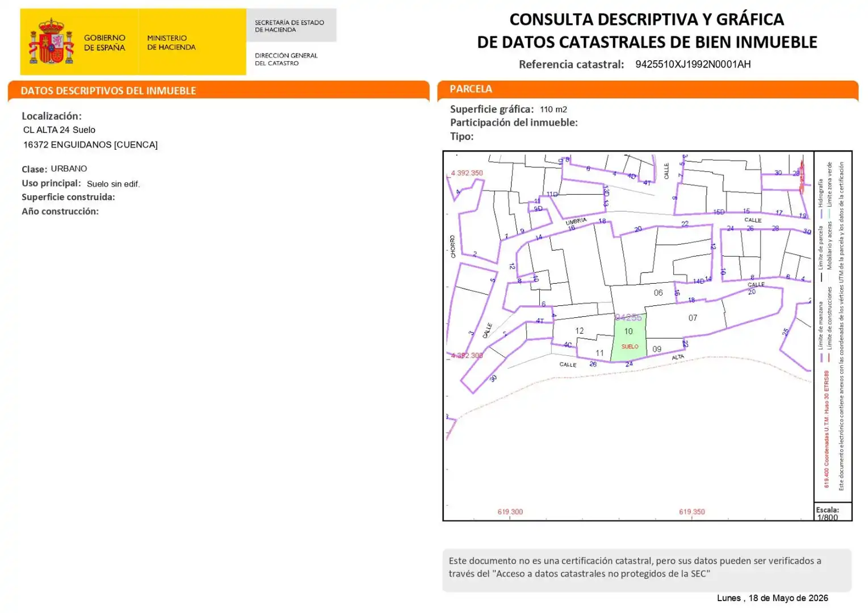Click the block number '94255' on the map

click(628, 318)
